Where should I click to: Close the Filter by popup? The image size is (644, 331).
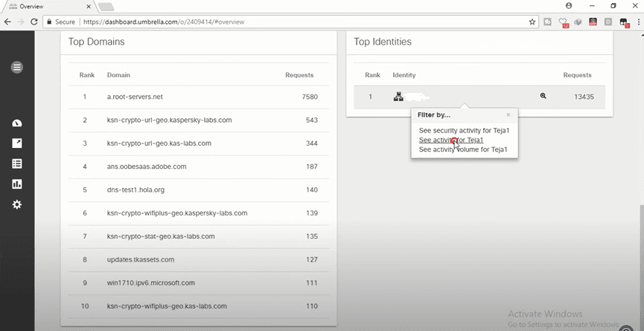point(508,115)
